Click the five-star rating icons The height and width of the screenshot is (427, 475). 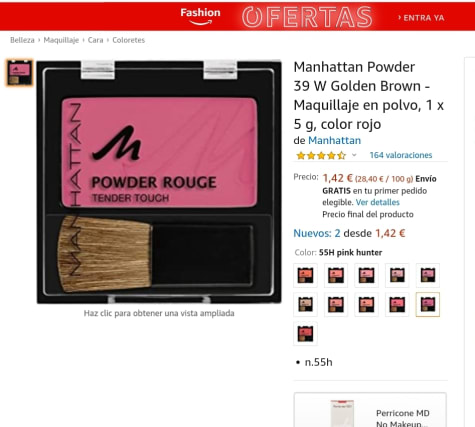321,155
